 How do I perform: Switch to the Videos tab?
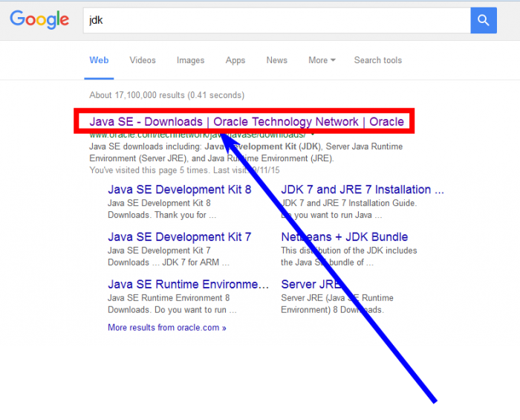pos(143,60)
